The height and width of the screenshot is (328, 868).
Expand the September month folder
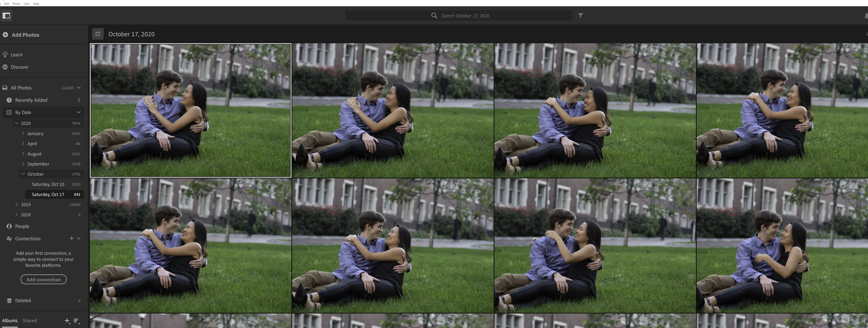(23, 164)
